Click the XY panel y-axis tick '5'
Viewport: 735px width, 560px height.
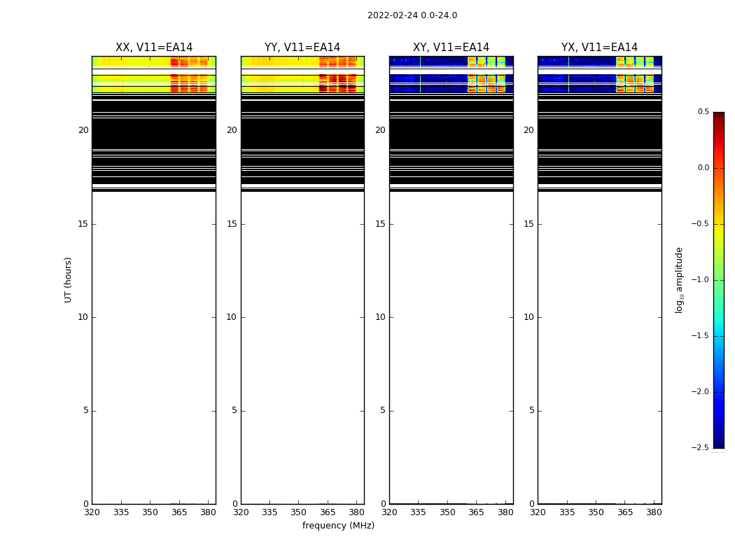(383, 410)
